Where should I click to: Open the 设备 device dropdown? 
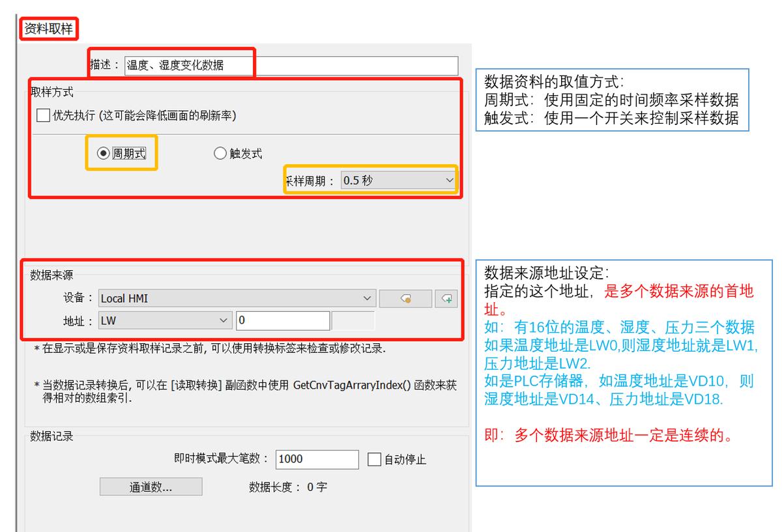coord(366,298)
